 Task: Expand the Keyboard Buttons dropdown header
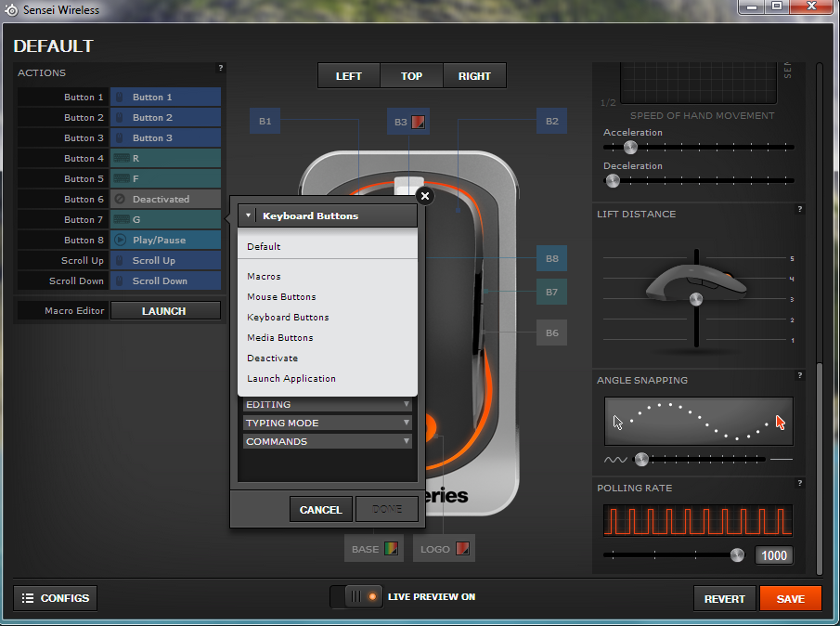[327, 216]
